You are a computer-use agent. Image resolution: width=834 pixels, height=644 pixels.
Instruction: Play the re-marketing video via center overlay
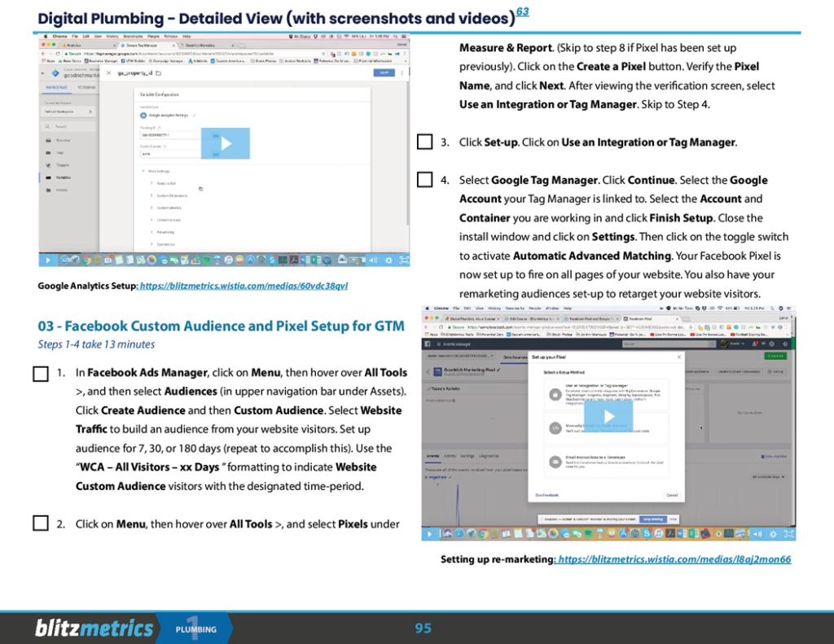(608, 416)
